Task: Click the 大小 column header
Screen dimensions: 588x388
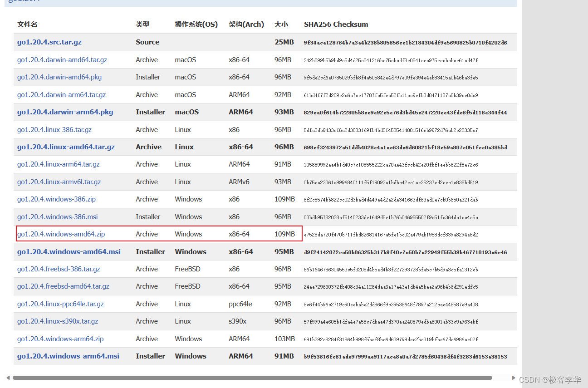Action: click(281, 25)
